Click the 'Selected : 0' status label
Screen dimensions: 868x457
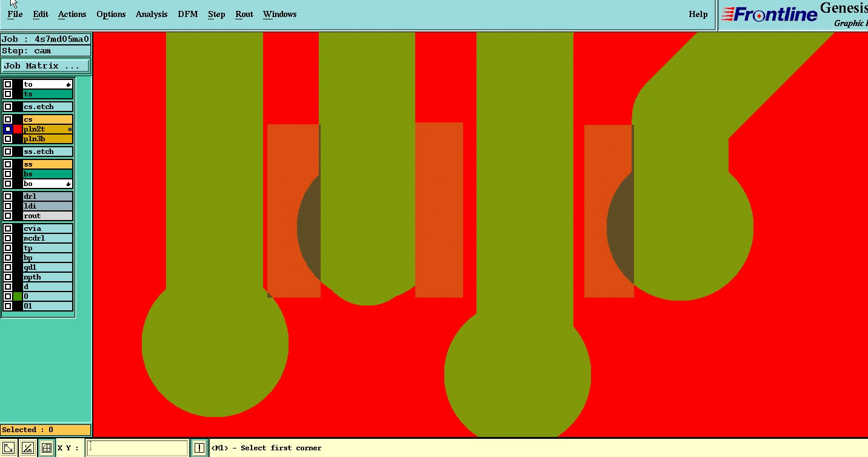click(45, 430)
